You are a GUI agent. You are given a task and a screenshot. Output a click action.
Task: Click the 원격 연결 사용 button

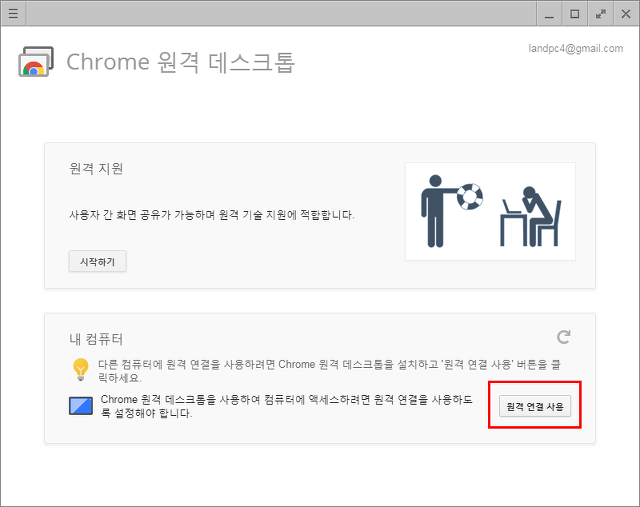pyautogui.click(x=535, y=406)
